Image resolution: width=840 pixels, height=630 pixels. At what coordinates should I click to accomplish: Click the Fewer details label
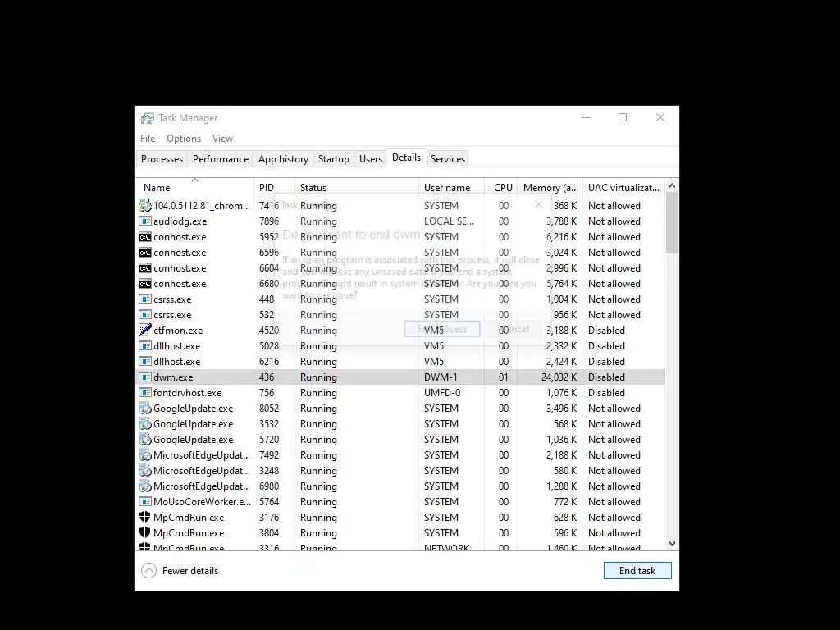click(190, 571)
